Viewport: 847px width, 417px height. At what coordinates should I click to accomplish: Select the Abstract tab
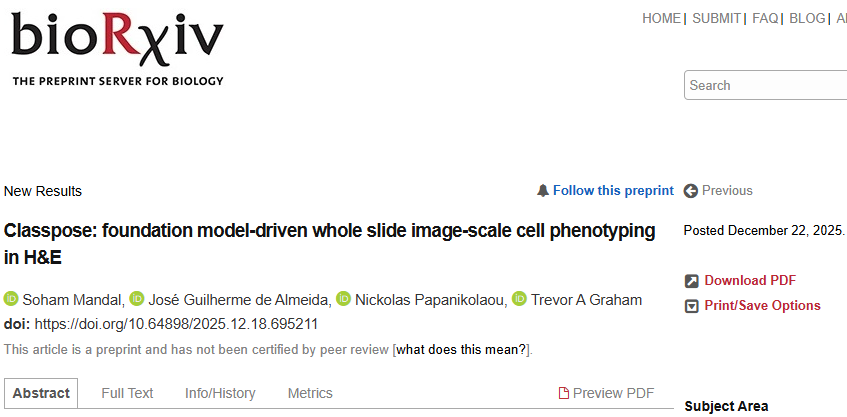click(x=41, y=393)
